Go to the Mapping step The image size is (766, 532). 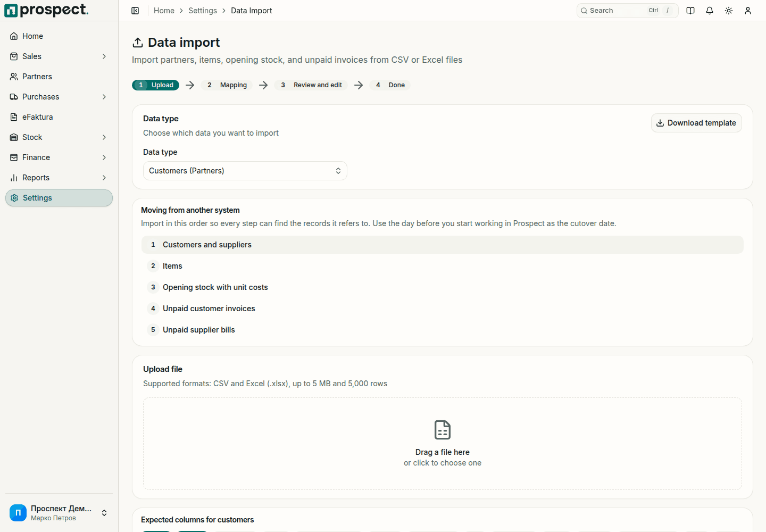(227, 85)
